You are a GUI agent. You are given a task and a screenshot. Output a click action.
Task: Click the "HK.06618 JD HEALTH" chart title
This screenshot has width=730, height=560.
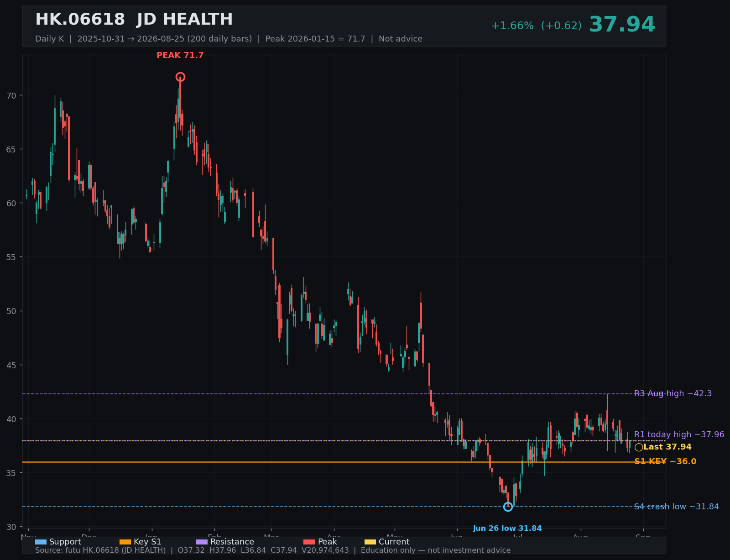134,20
